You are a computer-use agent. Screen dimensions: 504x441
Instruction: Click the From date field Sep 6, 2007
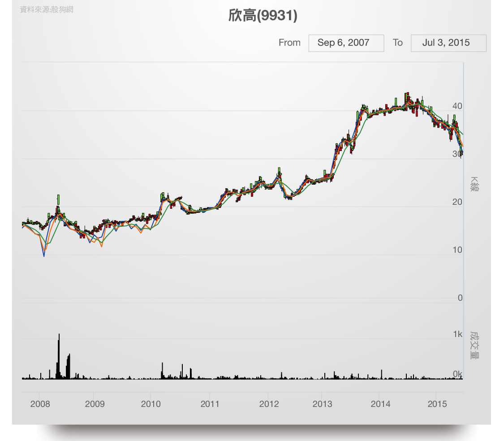(x=346, y=43)
